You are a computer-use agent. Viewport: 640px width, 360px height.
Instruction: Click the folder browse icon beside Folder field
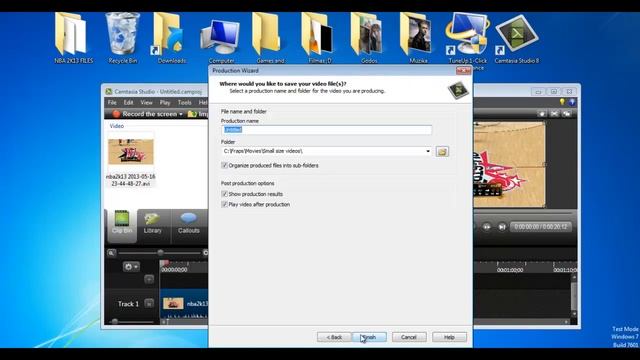(x=442, y=151)
